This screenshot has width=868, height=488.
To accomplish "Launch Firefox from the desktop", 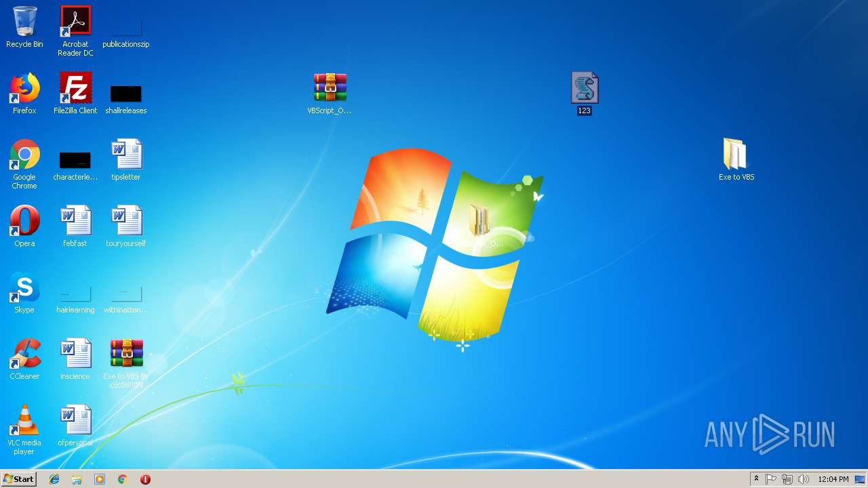I will (x=24, y=94).
